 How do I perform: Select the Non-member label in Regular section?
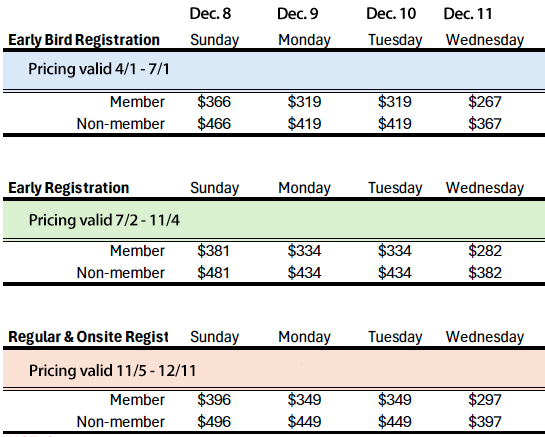(121, 422)
